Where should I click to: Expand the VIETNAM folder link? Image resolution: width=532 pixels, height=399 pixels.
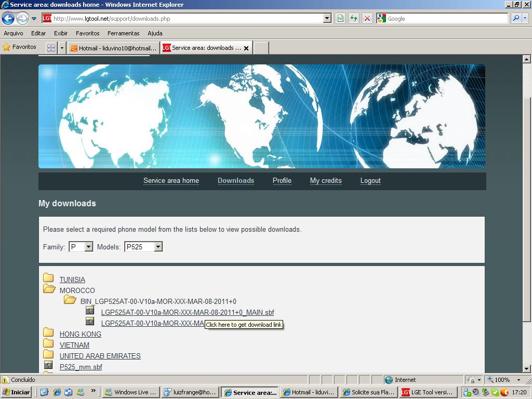coord(74,345)
